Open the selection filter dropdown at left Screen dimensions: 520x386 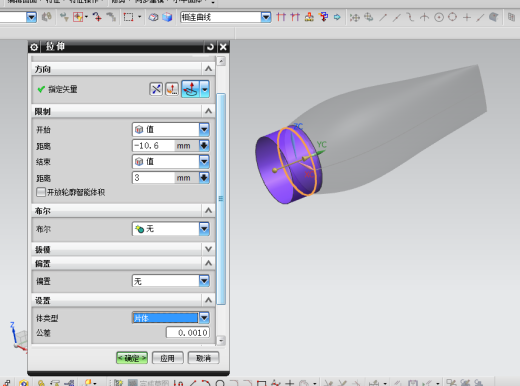(x=31, y=17)
